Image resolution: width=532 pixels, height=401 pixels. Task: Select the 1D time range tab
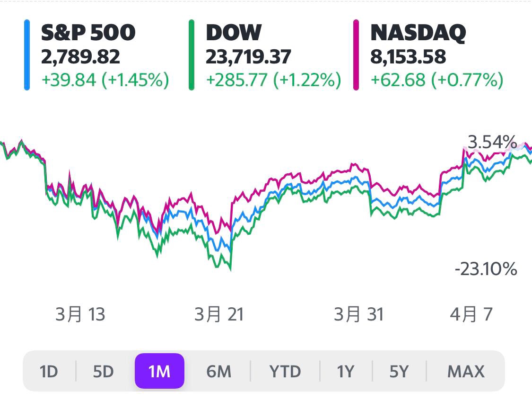(49, 371)
